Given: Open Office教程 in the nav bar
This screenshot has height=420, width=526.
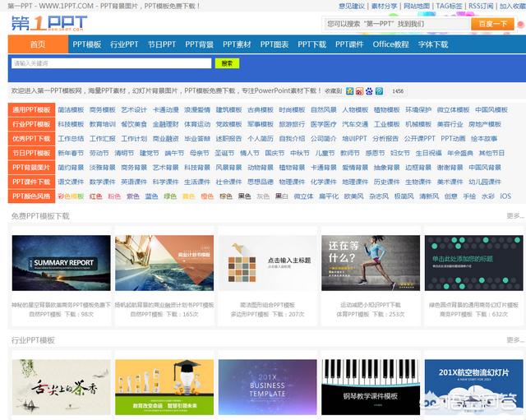Looking at the screenshot, I should [x=391, y=44].
